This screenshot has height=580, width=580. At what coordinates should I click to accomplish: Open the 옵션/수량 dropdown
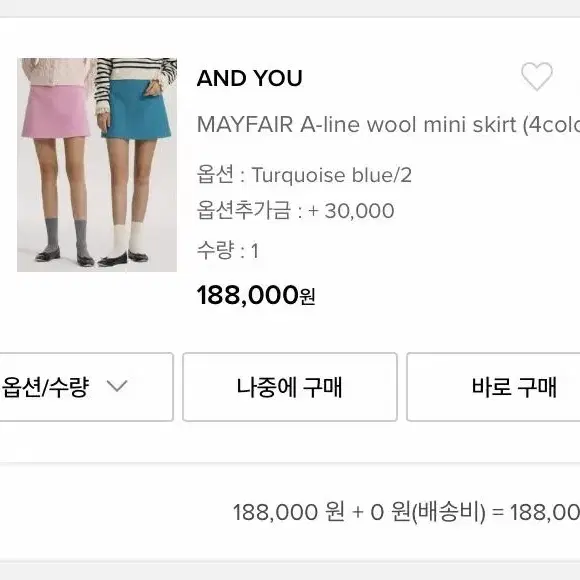point(86,387)
